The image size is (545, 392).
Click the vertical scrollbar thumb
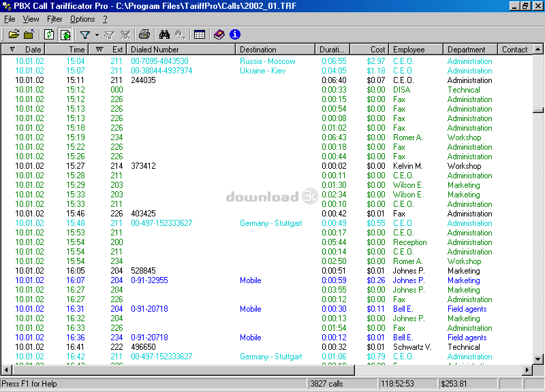(x=538, y=110)
